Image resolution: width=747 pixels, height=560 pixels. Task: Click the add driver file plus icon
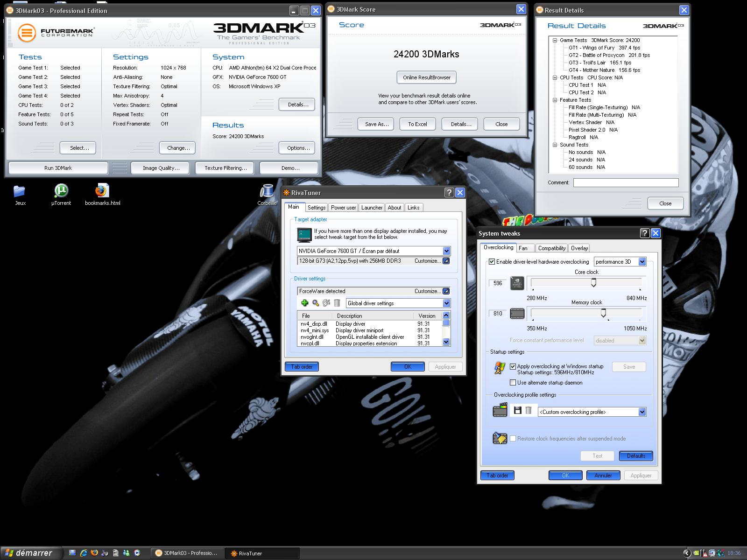pos(305,303)
